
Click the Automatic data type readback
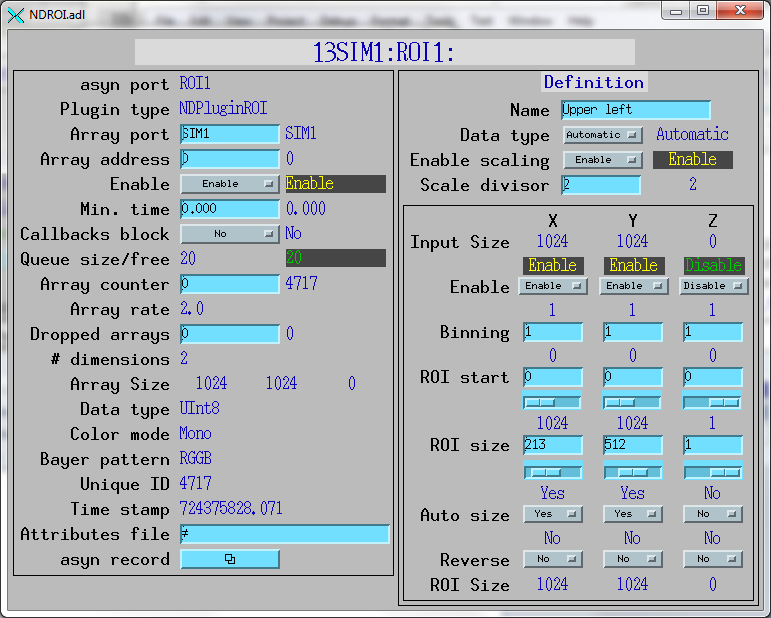point(692,134)
